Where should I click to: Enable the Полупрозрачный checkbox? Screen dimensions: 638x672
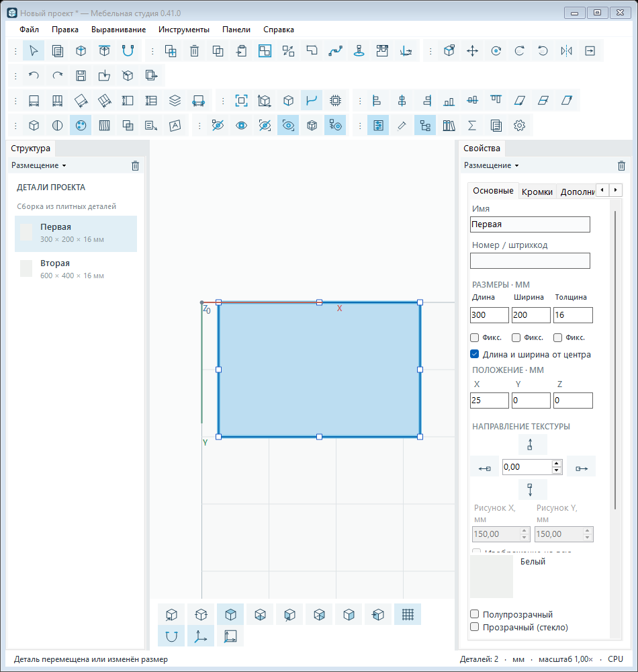[x=474, y=614]
